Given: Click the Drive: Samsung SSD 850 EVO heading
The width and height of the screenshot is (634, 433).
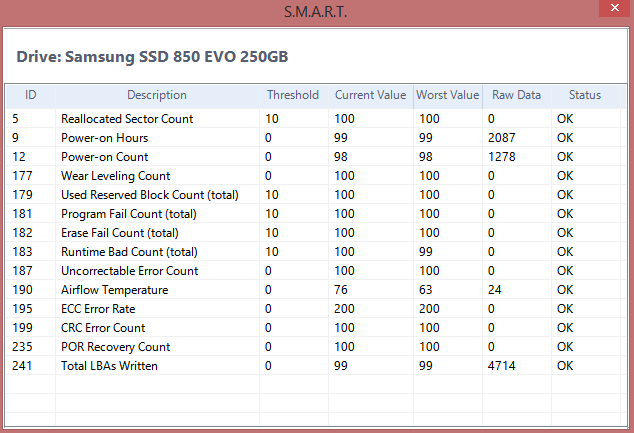Looking at the screenshot, I should (152, 57).
